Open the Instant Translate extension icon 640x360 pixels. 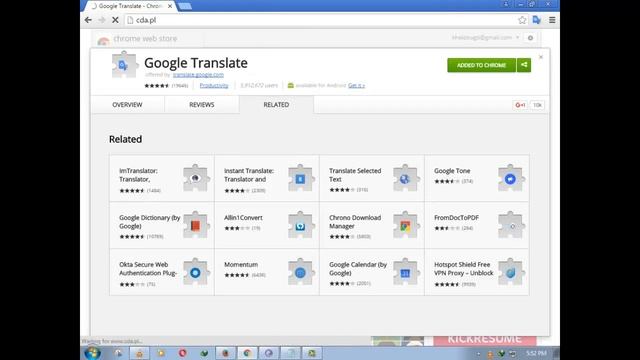301,178
